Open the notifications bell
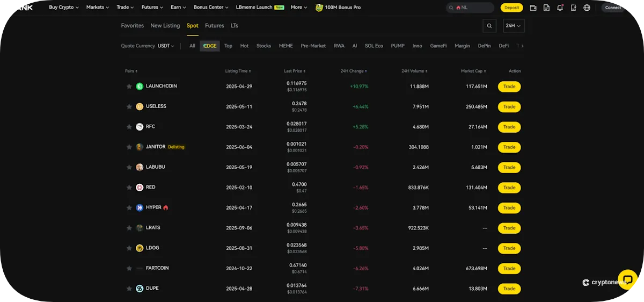Viewport: 644px width, 302px height. 560,8
